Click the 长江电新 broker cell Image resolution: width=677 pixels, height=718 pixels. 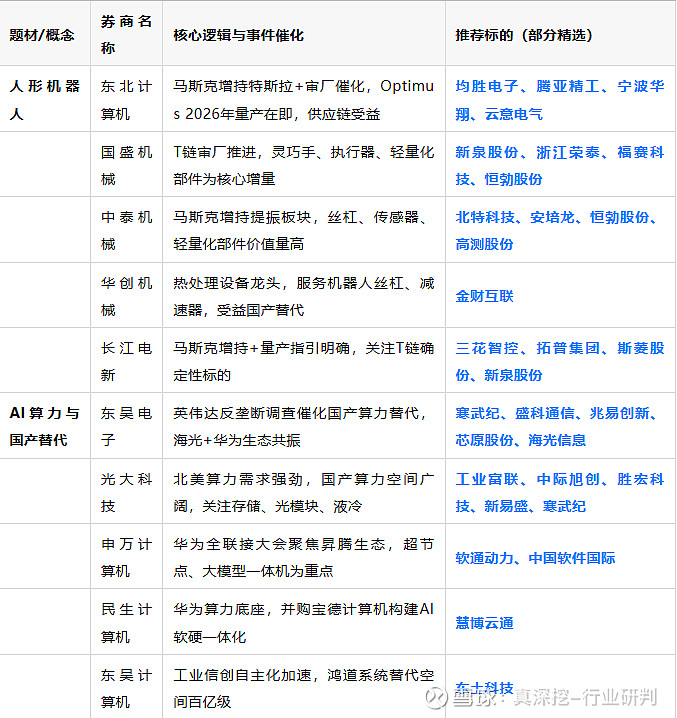pyautogui.click(x=126, y=361)
